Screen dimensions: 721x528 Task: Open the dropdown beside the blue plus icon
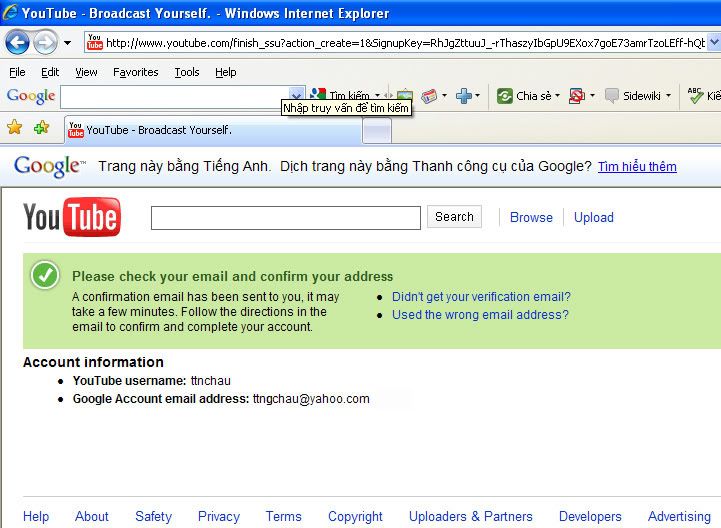(477, 96)
